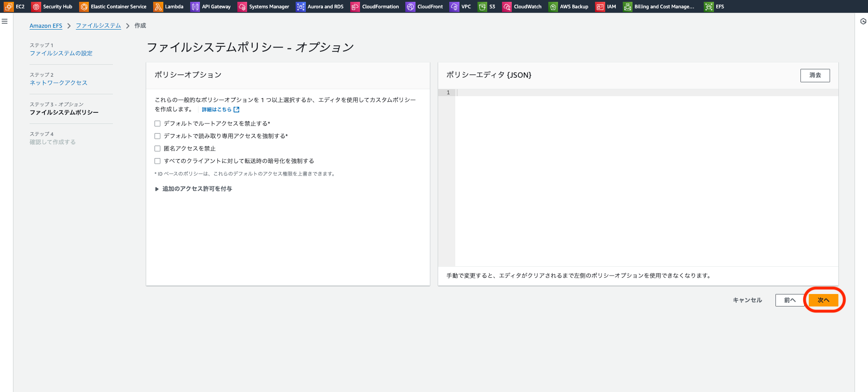Check デフォルトでルートアクセスを禁止する checkbox
Viewport: 868px width, 392px height.
pyautogui.click(x=157, y=123)
